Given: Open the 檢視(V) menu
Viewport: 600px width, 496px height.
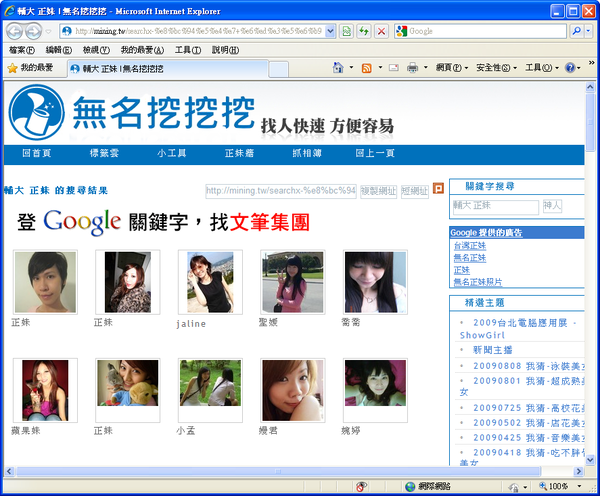Looking at the screenshot, I should point(96,50).
